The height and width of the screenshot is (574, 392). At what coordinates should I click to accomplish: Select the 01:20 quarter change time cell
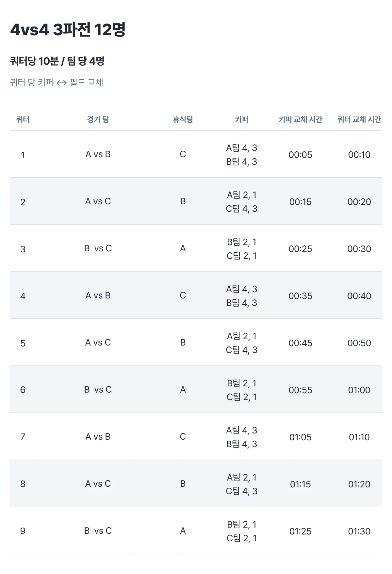click(359, 484)
